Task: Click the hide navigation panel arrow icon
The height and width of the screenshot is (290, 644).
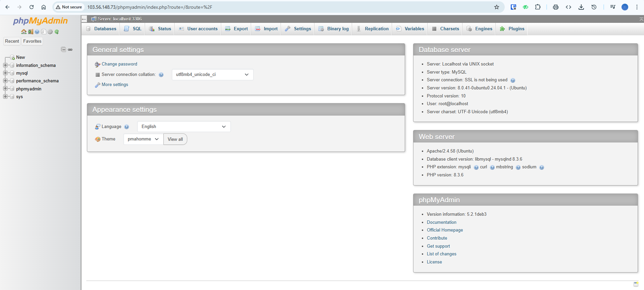Action: [x=84, y=19]
